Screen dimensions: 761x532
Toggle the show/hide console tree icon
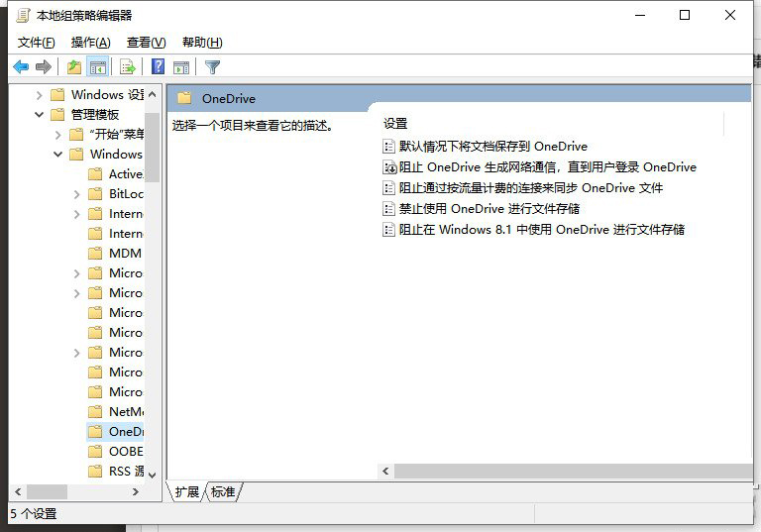(97, 66)
